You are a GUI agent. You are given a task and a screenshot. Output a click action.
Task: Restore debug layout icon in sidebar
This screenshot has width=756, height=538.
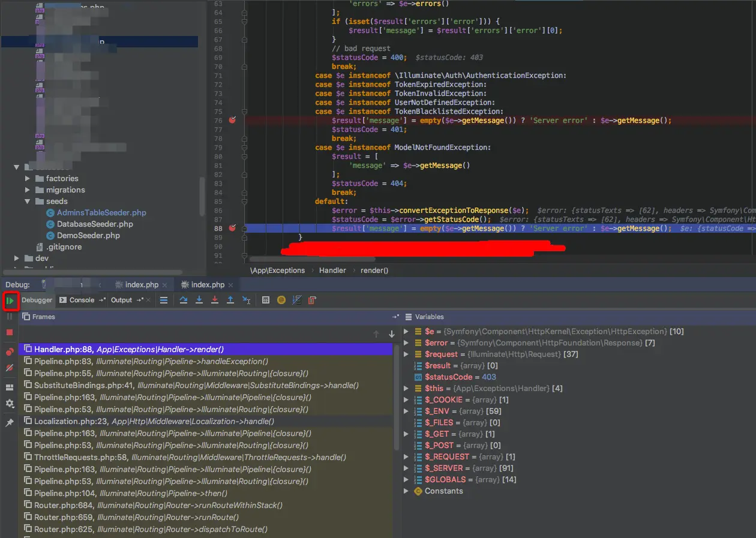pyautogui.click(x=10, y=387)
